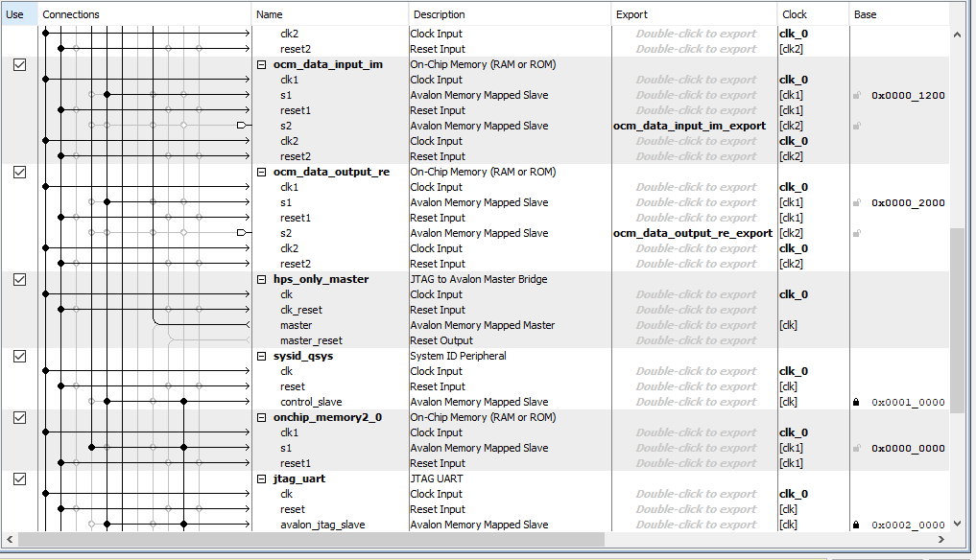976x560 pixels.
Task: Click export connector on ocm_data_output_re s2 line
Action: 242,233
